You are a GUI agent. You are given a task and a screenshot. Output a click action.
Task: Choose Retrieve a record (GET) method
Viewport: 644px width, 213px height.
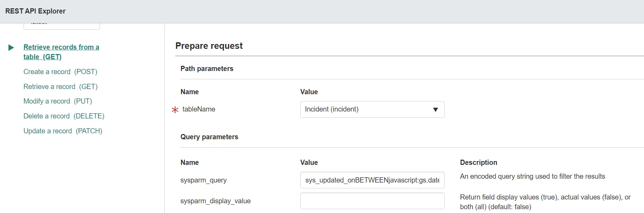(60, 87)
